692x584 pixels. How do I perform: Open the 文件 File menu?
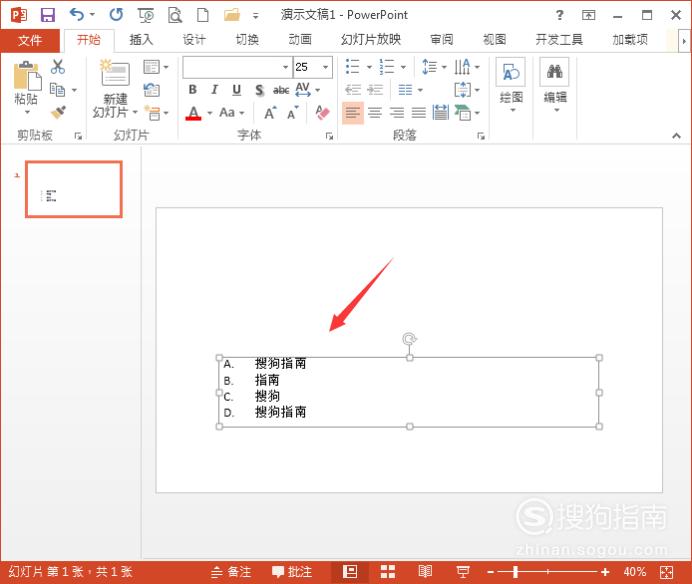pyautogui.click(x=30, y=41)
